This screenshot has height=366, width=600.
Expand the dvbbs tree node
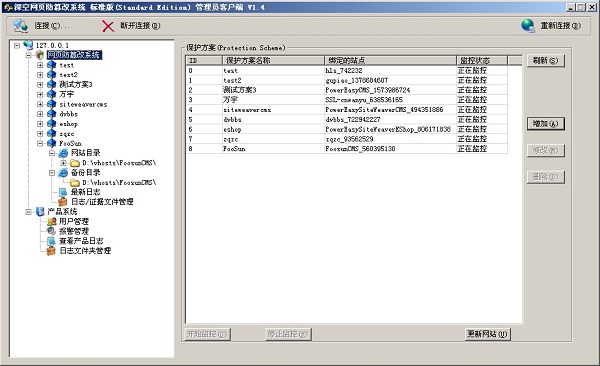click(40, 114)
